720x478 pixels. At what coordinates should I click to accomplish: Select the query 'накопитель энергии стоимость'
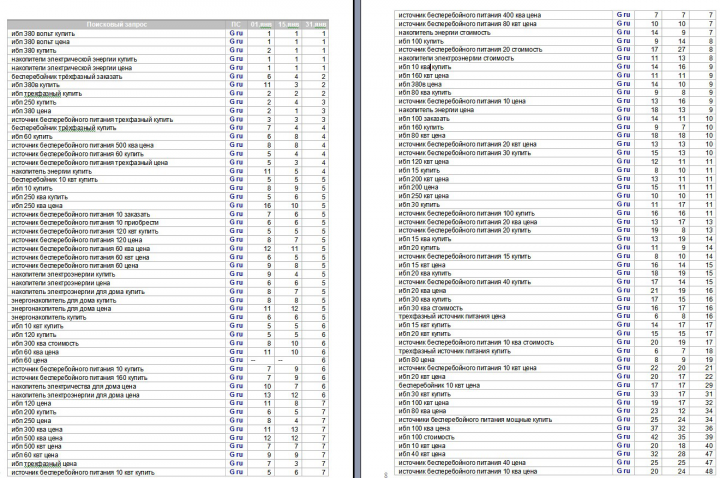444,33
